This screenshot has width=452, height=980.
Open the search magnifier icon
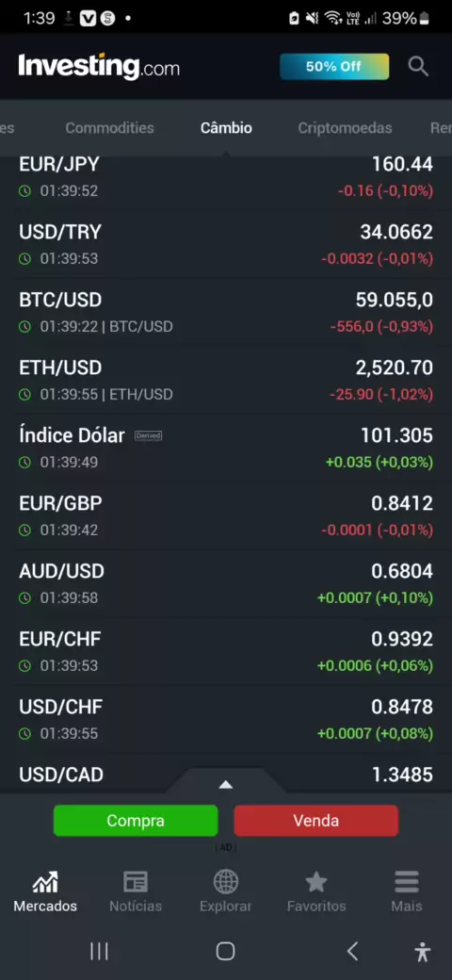(x=418, y=66)
